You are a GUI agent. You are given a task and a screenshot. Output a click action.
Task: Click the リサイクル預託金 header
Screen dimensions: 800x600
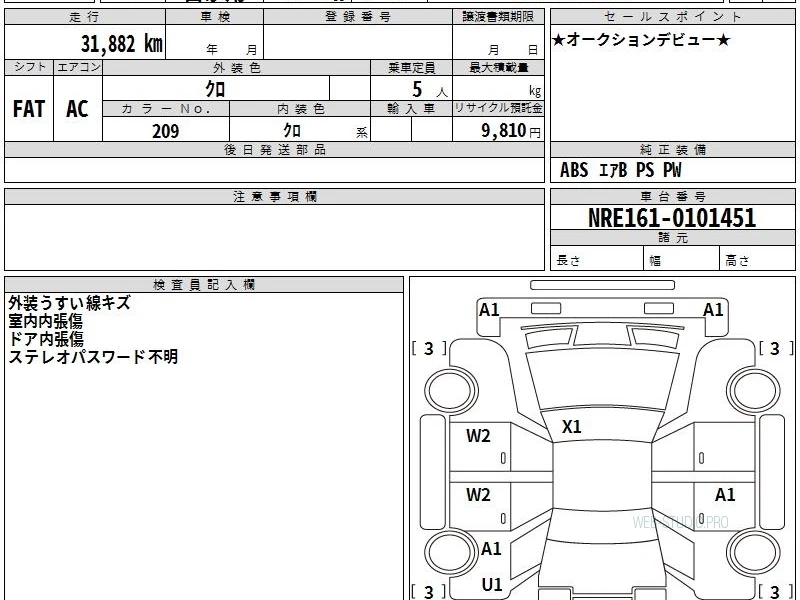[x=498, y=108]
